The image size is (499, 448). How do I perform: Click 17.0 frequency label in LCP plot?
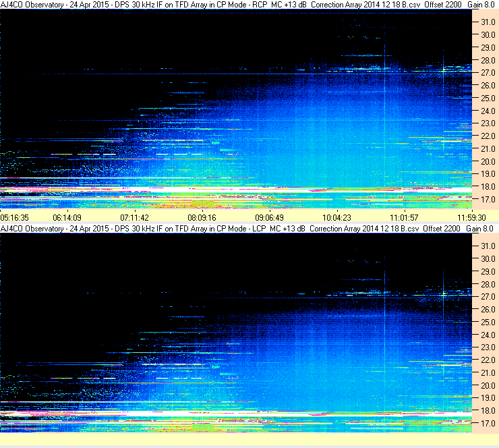point(488,424)
